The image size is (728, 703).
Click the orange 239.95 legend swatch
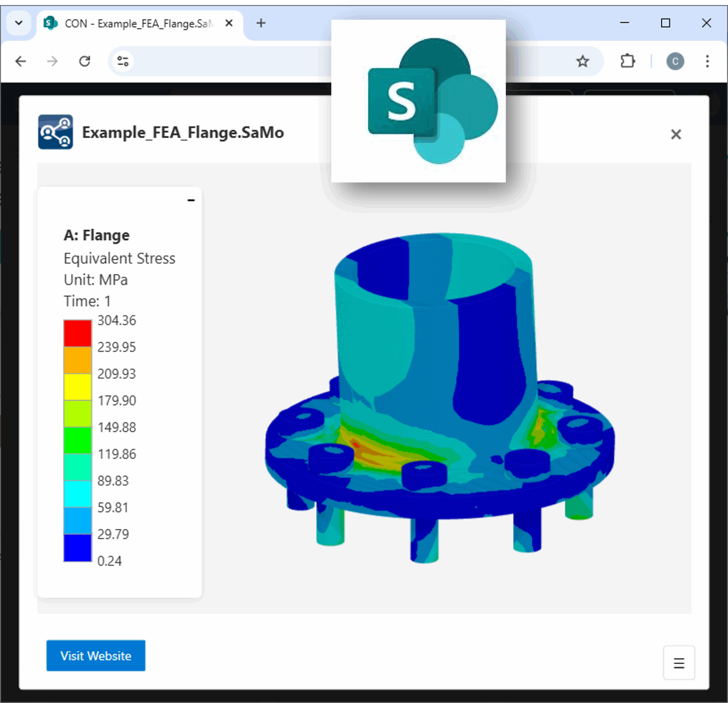coord(78,360)
